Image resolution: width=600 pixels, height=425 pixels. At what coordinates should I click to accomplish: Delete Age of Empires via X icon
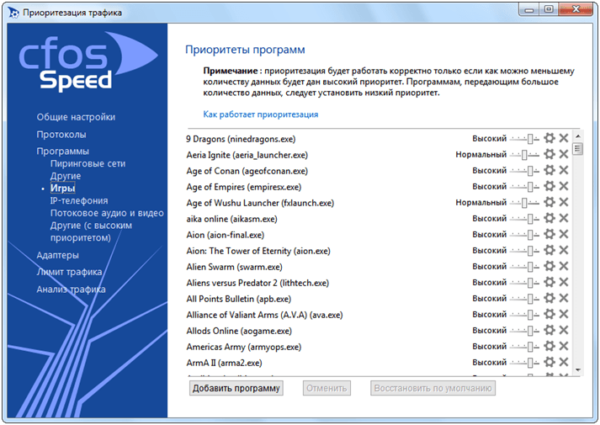564,186
